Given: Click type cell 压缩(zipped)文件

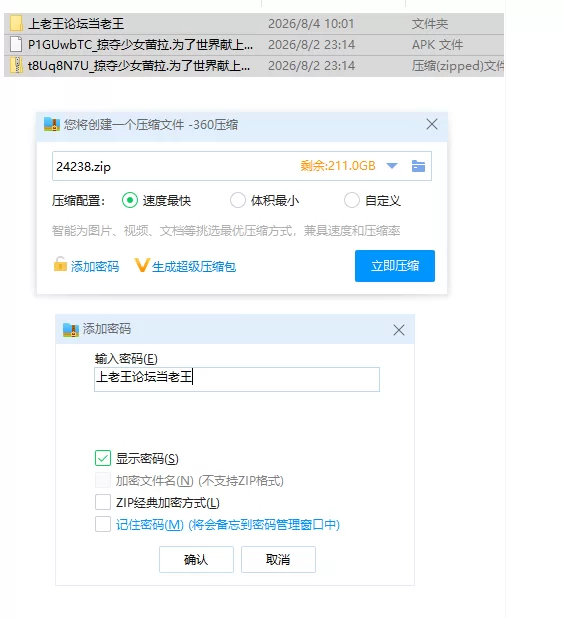Looking at the screenshot, I should 458,65.
